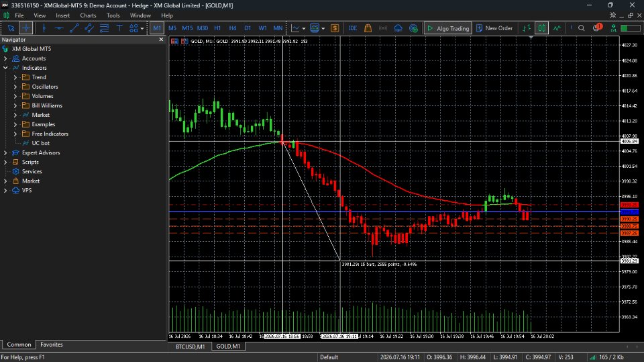Open the Tools menu
This screenshot has height=362, width=644.
(113, 15)
